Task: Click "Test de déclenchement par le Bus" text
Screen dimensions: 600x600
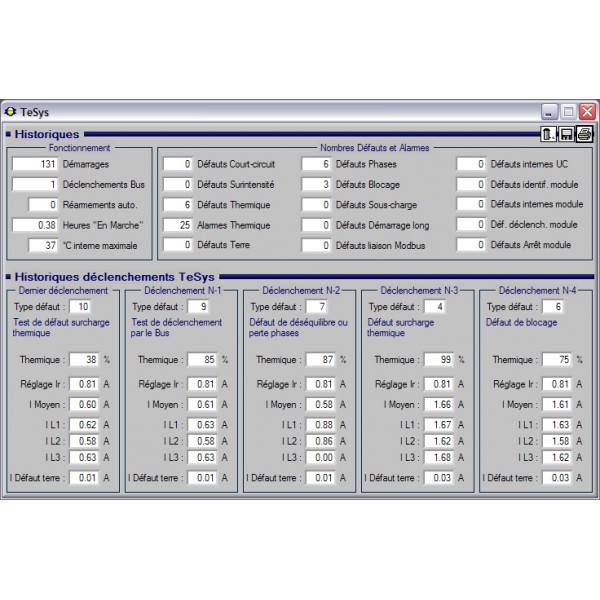Action: click(176, 328)
